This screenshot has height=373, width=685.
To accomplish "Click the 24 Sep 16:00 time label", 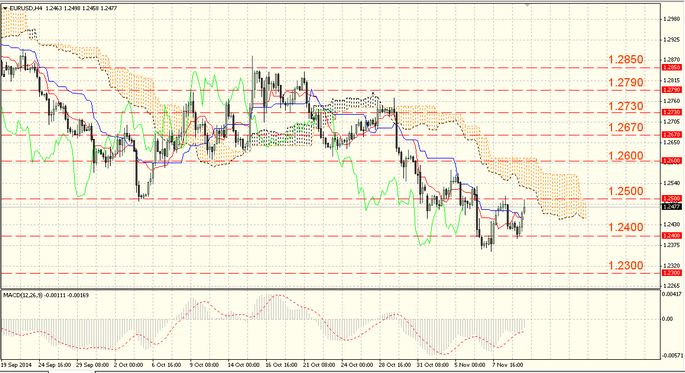I will tap(55, 365).
